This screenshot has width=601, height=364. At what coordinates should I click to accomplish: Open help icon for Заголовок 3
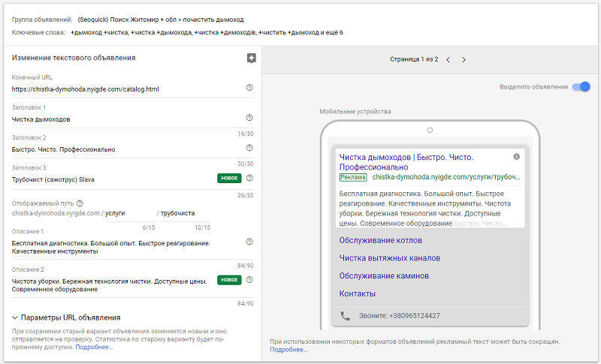tap(249, 178)
